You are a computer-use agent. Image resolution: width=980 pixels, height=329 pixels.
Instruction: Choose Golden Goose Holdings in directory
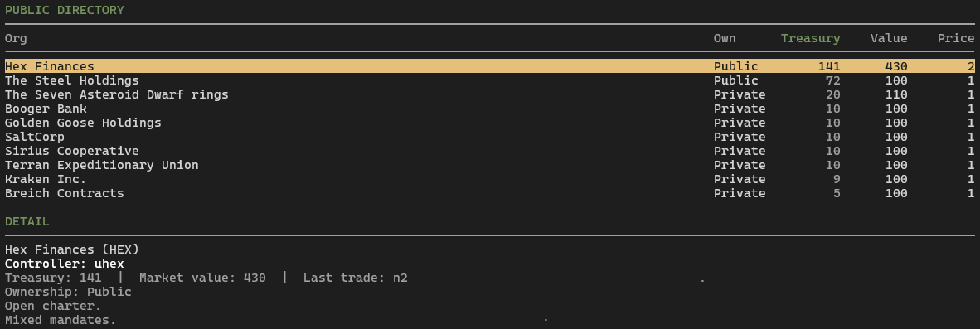[x=490, y=123]
